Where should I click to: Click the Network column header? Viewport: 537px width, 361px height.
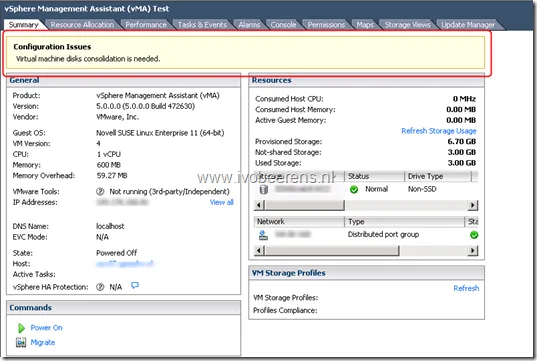pos(299,222)
